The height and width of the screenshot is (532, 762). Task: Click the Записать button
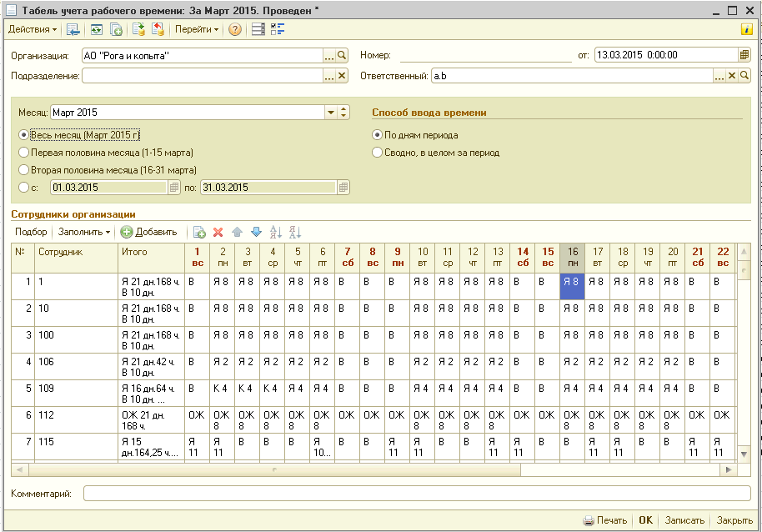click(x=684, y=520)
